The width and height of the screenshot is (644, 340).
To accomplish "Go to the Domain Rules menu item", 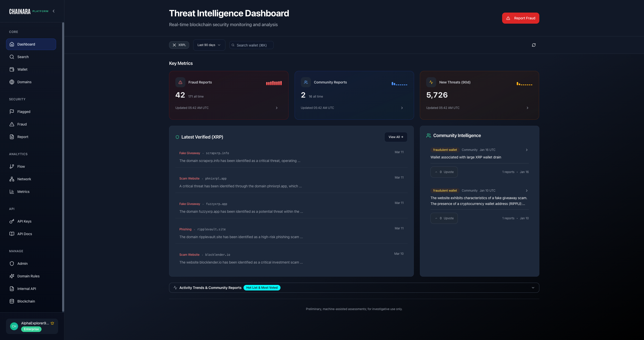I will pyautogui.click(x=31, y=276).
